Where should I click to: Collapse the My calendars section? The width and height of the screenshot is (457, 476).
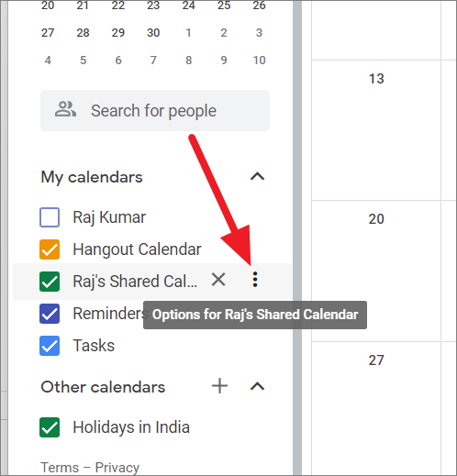(257, 176)
